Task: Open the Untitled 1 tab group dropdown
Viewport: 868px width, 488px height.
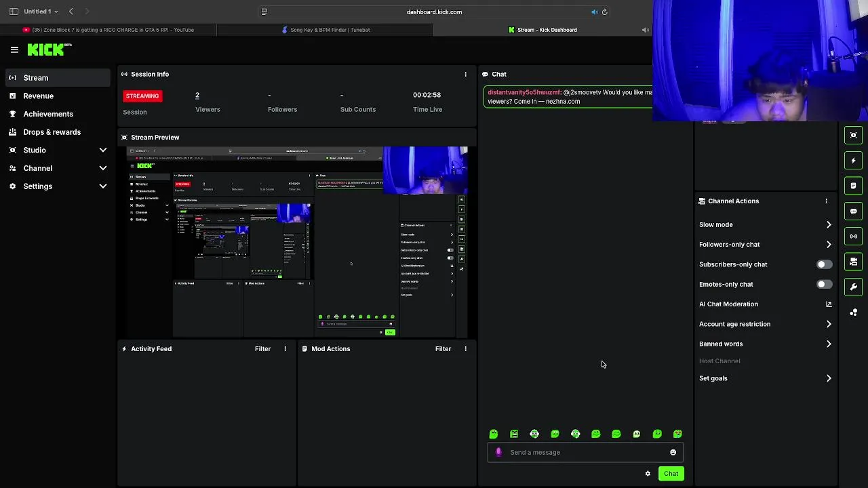Action: (41, 12)
